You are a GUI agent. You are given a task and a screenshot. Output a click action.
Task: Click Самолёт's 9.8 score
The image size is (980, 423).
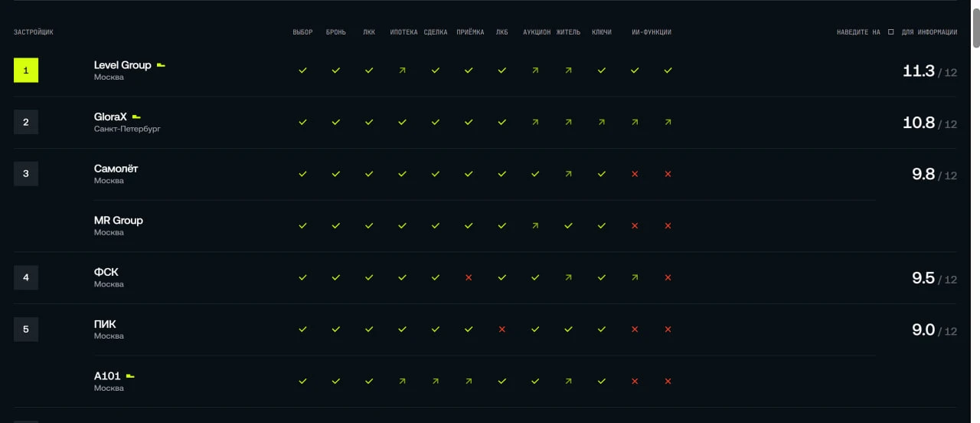(923, 175)
